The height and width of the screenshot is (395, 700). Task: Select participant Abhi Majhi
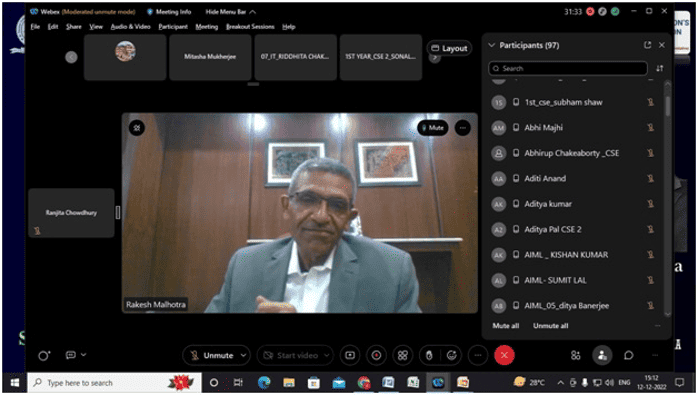click(x=573, y=128)
